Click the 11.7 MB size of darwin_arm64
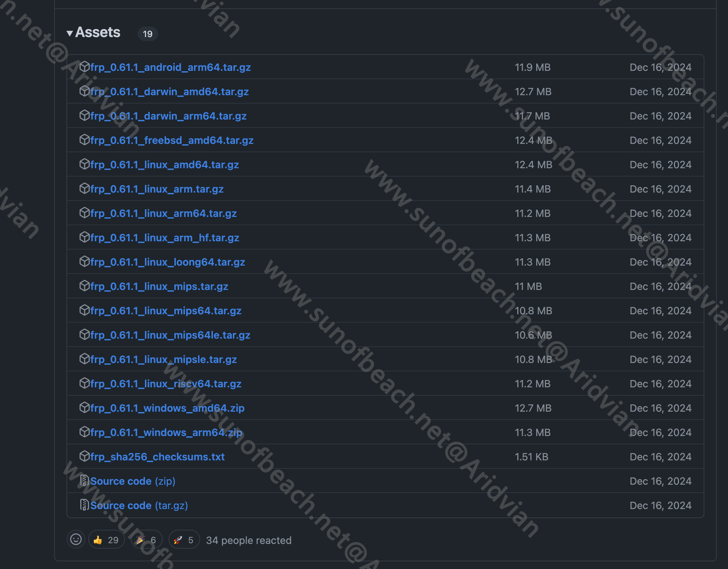The height and width of the screenshot is (569, 728). 532,116
